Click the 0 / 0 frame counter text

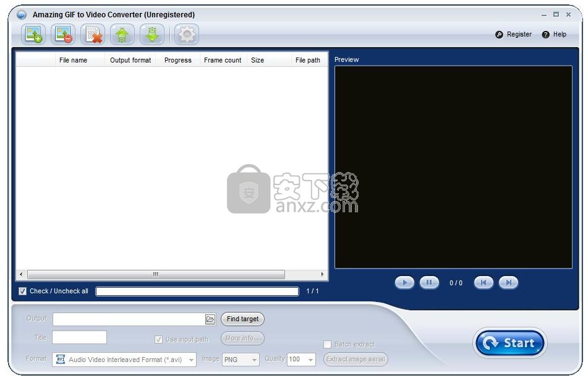[x=456, y=283]
